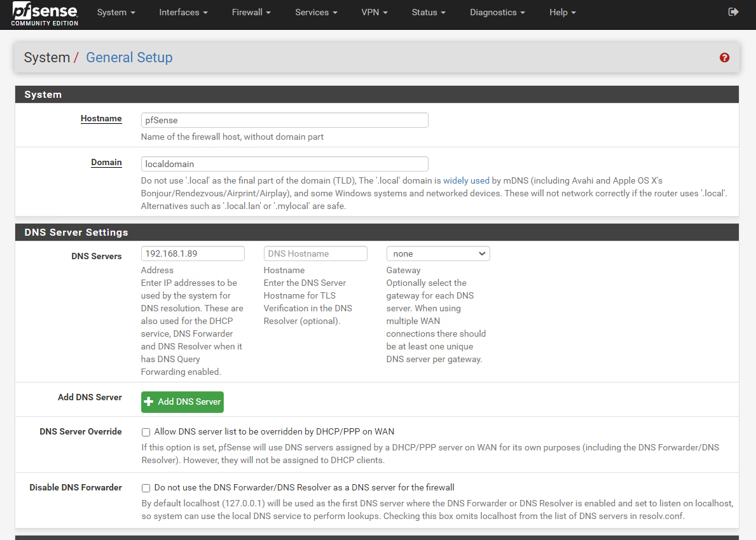
Task: Select the DNS server address field
Action: coord(193,253)
